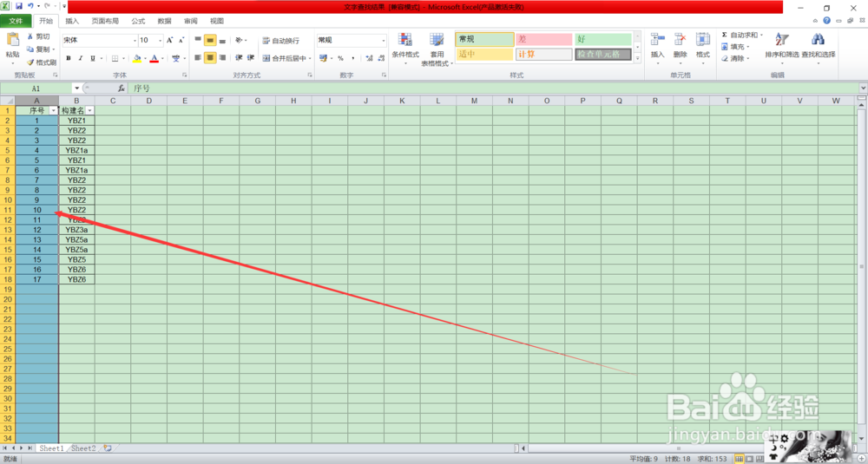Toggle middle vertical alignment
This screenshot has height=464, width=868.
pos(210,41)
